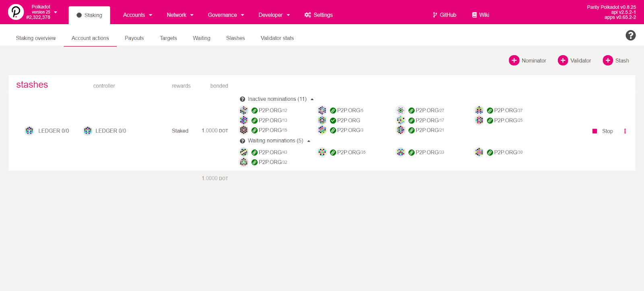This screenshot has height=291, width=644.
Task: Open the GitHub link
Action: [x=444, y=15]
